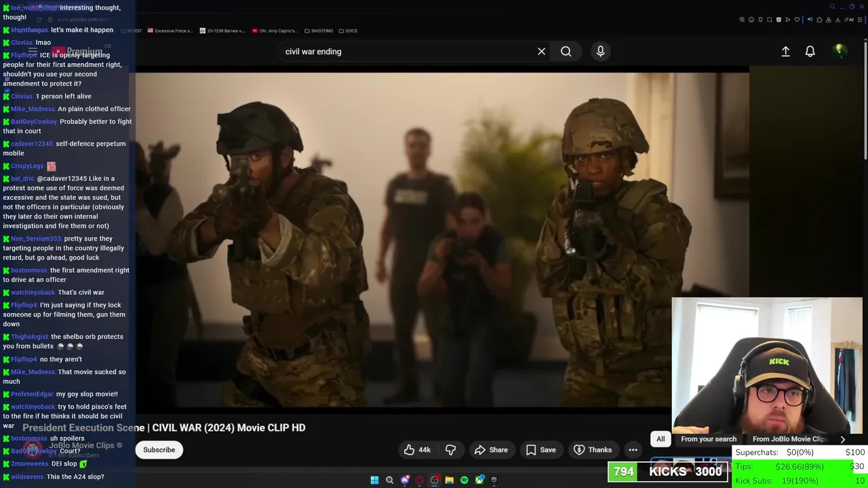Subscribe to JoBlo Movie Clips channel
The width and height of the screenshot is (868, 488).
click(x=159, y=450)
